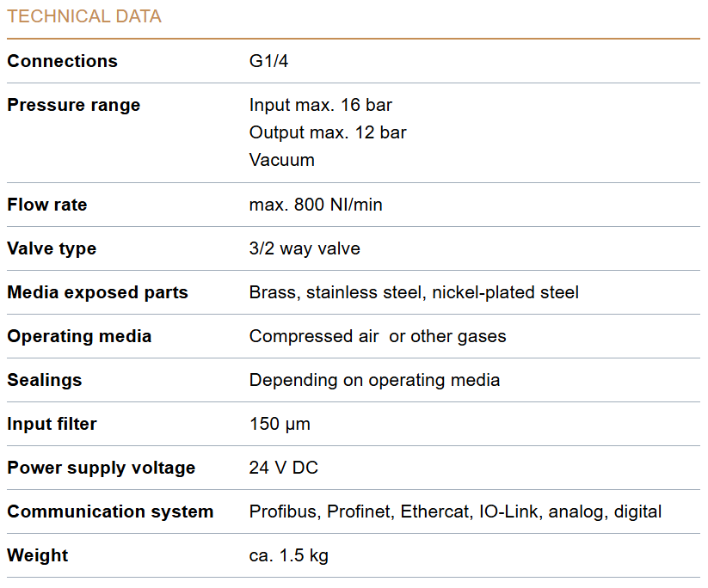Click the Compressed air or other gases text
This screenshot has height=588, width=708.
[x=378, y=336]
